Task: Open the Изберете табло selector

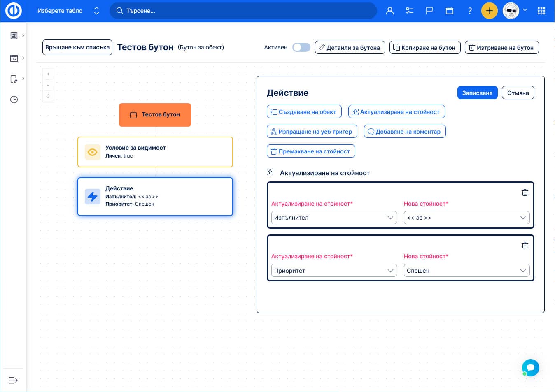Action: pyautogui.click(x=68, y=11)
